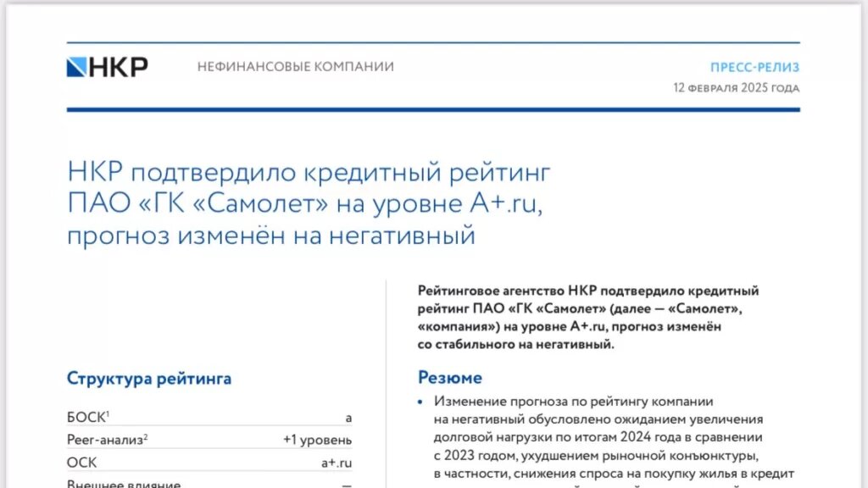Click the bold line 'Рейтинговое агентство НКР подтвердило кредитный'
This screenshot has width=868, height=488.
(x=588, y=291)
